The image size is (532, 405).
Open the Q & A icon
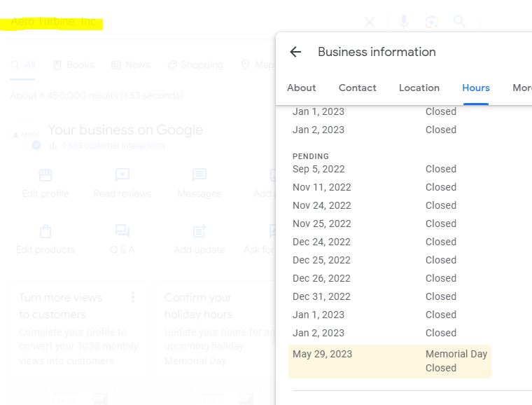click(122, 231)
